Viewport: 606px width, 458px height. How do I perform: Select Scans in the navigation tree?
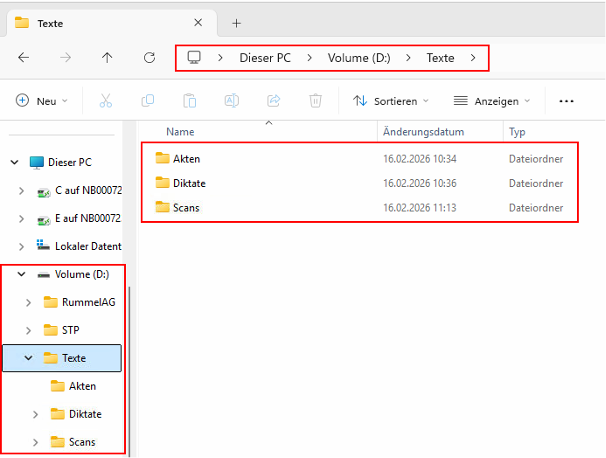tap(82, 442)
